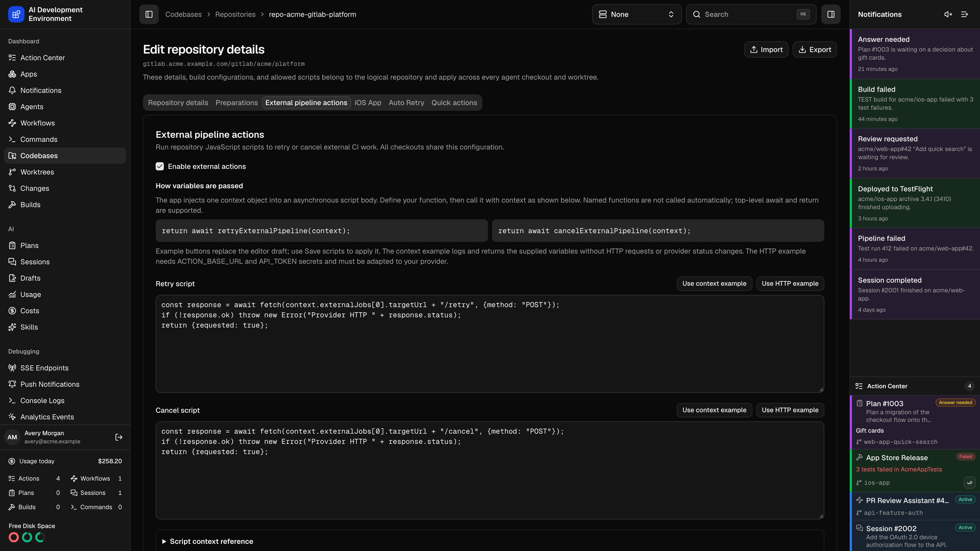980x551 pixels.
Task: Open Builds from the sidebar
Action: pyautogui.click(x=65, y=205)
